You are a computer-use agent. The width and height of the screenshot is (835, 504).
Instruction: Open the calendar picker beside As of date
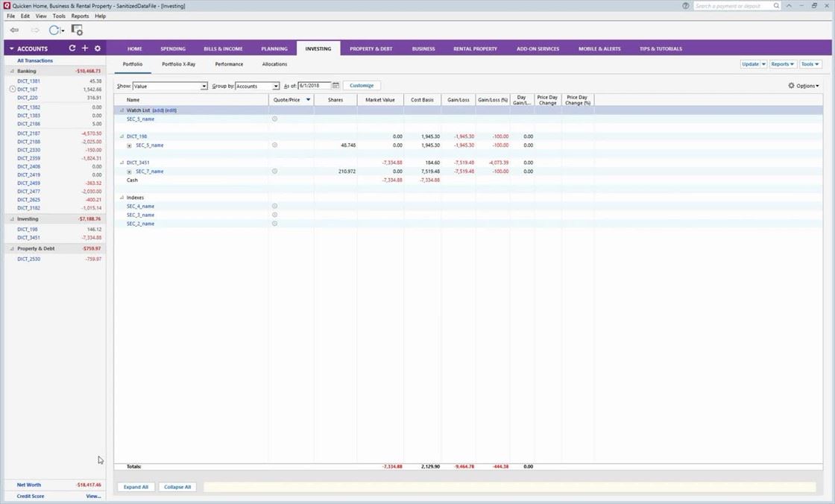(x=335, y=86)
